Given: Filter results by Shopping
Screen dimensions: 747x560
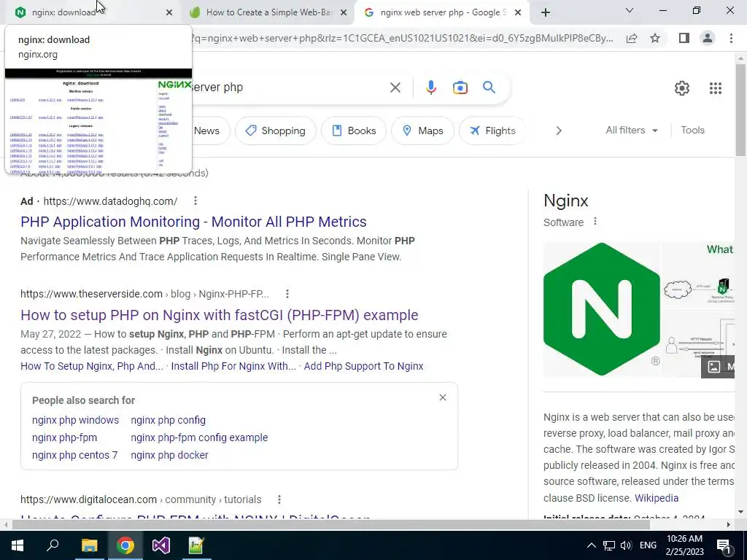Looking at the screenshot, I should coord(275,131).
